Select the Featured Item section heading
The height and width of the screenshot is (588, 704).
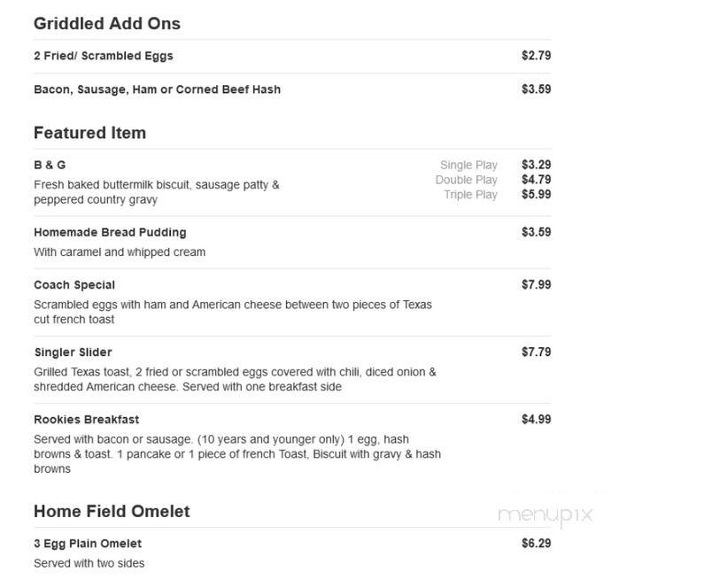point(89,133)
